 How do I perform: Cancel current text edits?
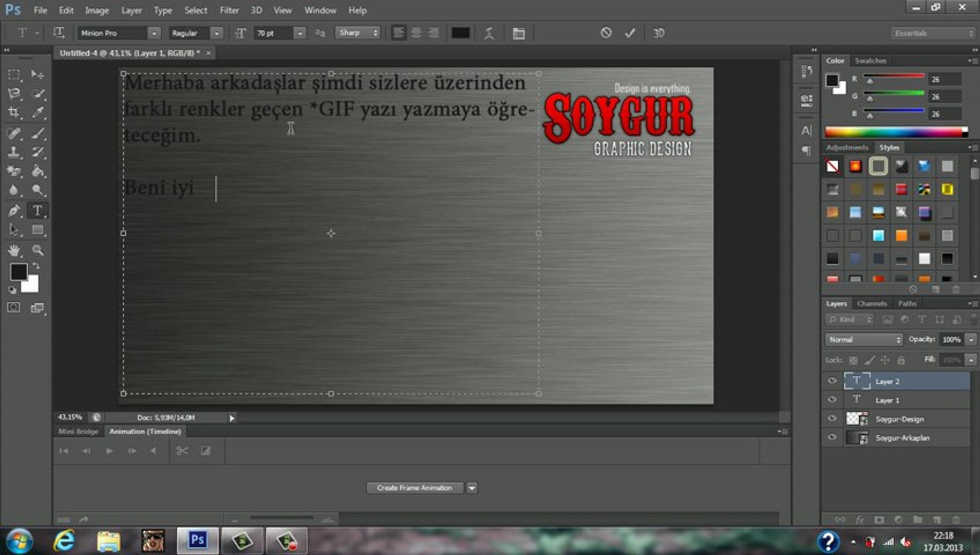pos(606,33)
